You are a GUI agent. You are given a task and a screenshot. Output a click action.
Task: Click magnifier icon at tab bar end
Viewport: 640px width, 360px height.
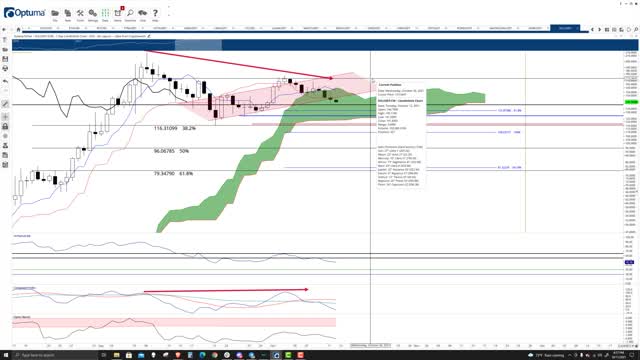[636, 29]
